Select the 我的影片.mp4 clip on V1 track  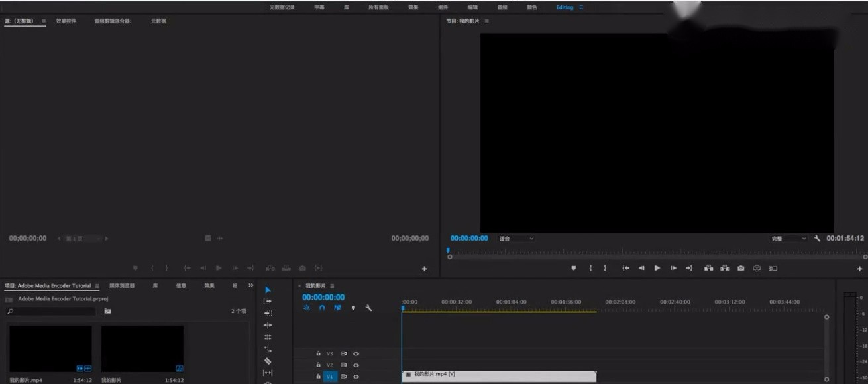point(499,375)
